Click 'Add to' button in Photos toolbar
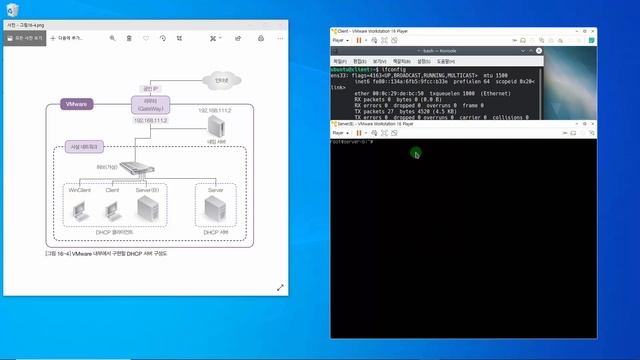640x360 pixels. point(67,38)
